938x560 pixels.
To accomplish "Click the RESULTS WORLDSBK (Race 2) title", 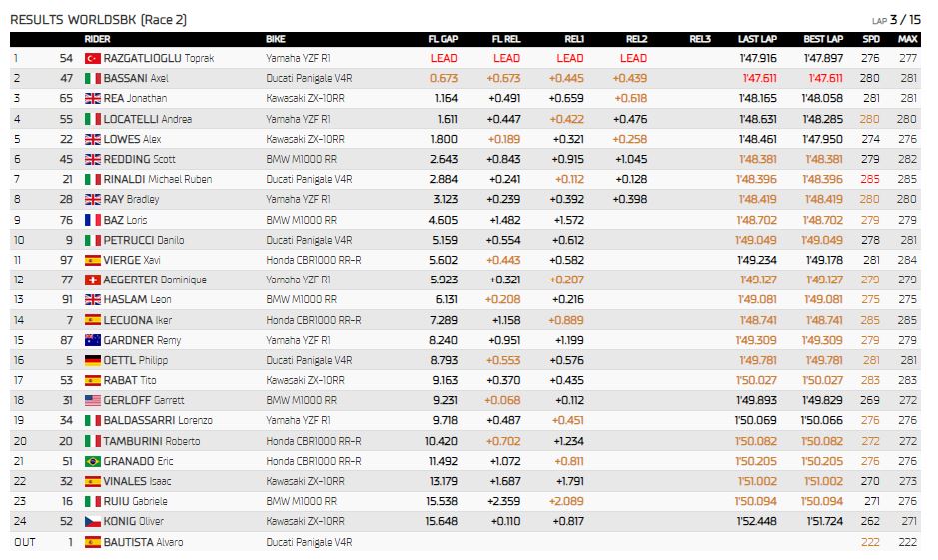I will (99, 20).
